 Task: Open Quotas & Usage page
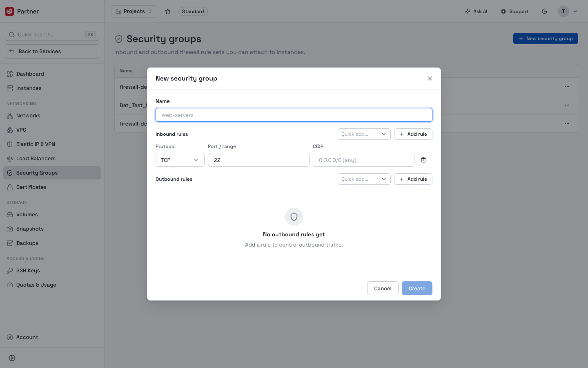[x=52, y=285]
